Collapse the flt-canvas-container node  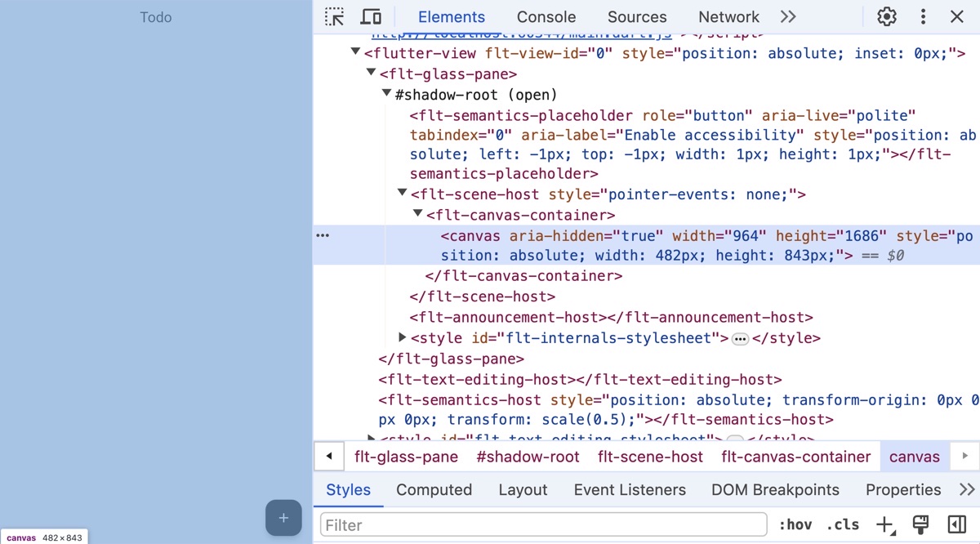point(417,213)
